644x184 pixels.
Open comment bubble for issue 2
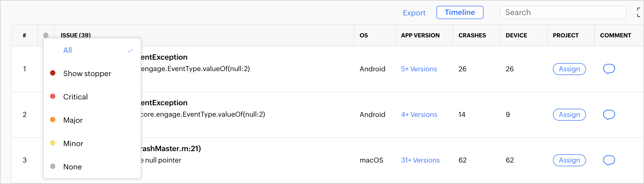609,115
